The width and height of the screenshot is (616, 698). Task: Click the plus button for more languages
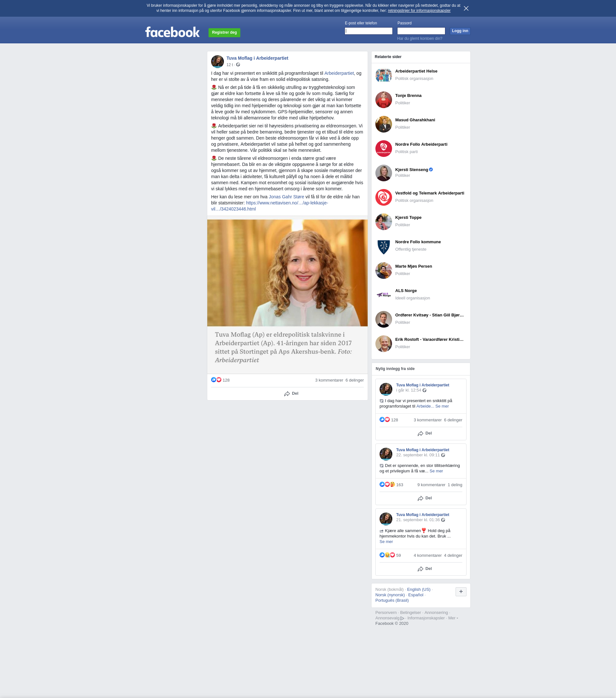(x=461, y=592)
